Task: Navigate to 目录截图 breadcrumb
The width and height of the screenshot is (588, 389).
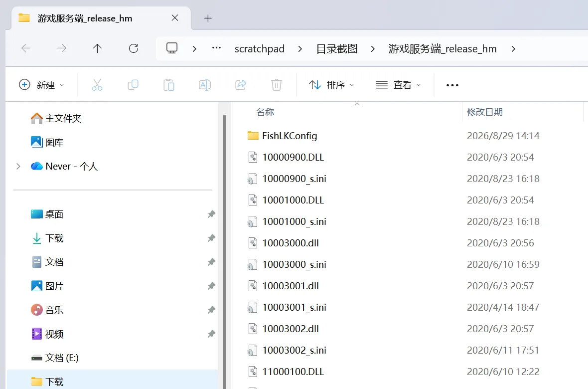Action: tap(337, 48)
